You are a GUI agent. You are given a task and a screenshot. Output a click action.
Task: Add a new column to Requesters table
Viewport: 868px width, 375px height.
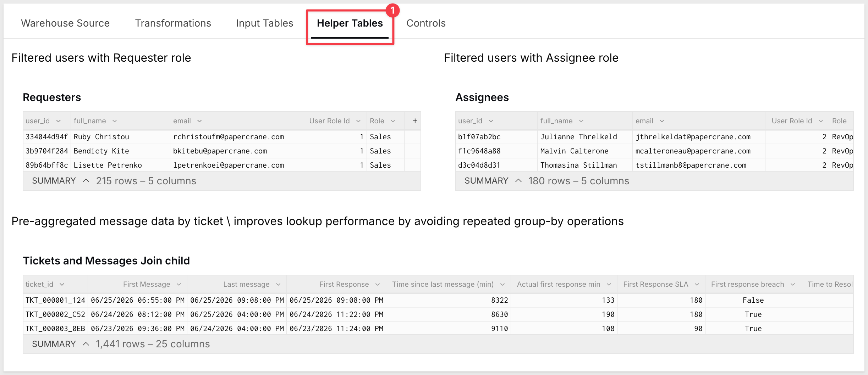(414, 121)
